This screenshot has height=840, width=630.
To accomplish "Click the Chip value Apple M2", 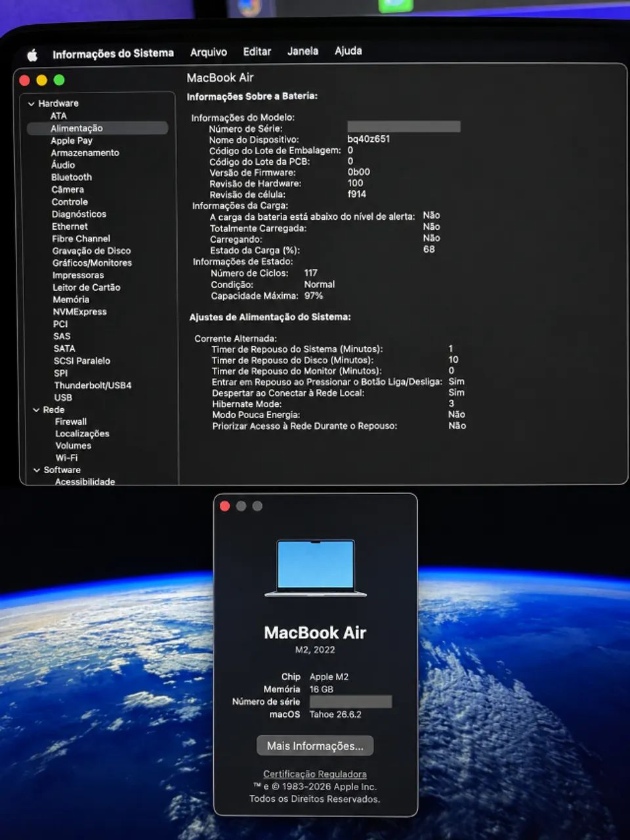I will pos(329,677).
